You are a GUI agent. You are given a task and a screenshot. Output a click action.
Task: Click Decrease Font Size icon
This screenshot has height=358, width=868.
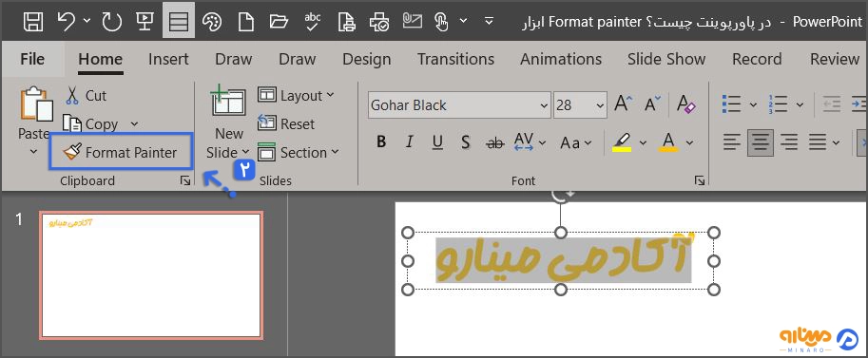pyautogui.click(x=652, y=104)
